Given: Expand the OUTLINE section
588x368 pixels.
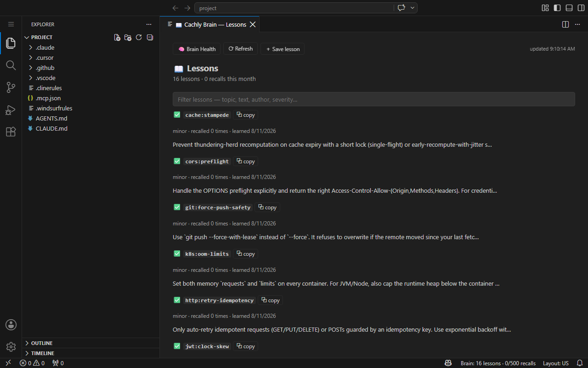Looking at the screenshot, I should pyautogui.click(x=90, y=343).
